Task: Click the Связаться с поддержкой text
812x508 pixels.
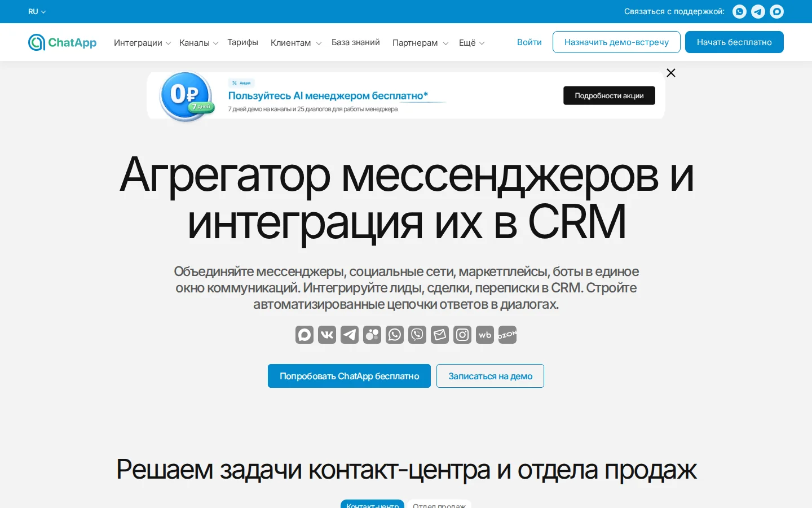Action: point(674,11)
